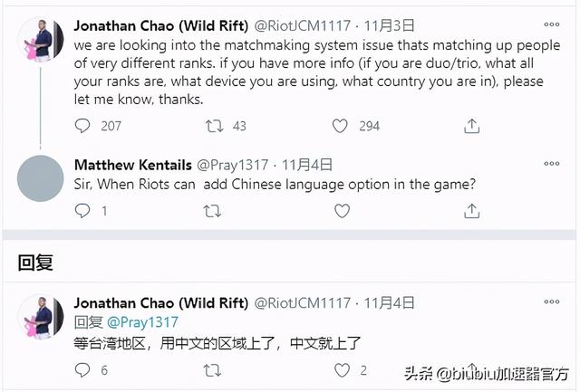The width and height of the screenshot is (580, 392).
Task: Retweet the bottom reply by Jonathan Chao
Action: coord(211,369)
